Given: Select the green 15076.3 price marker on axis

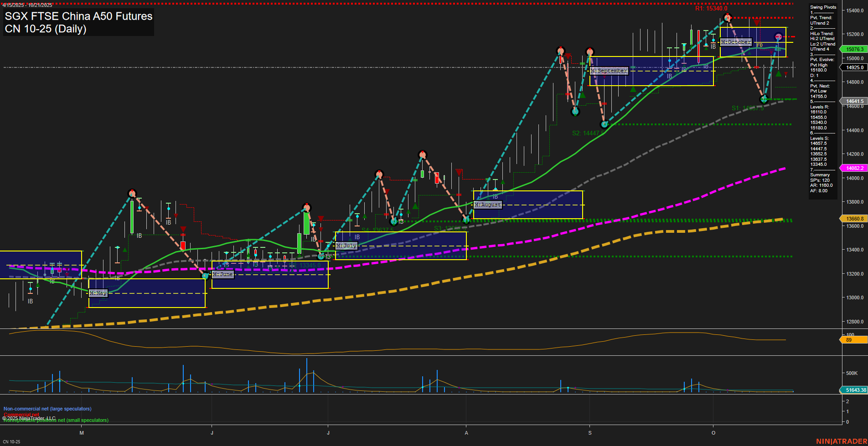Looking at the screenshot, I should click(x=854, y=49).
